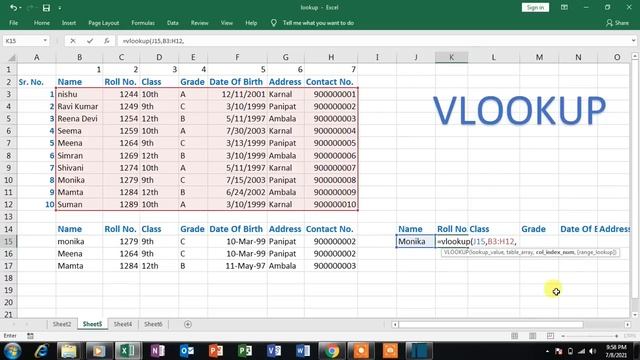Switch to Page Break Preview in the status bar

(x=550, y=336)
